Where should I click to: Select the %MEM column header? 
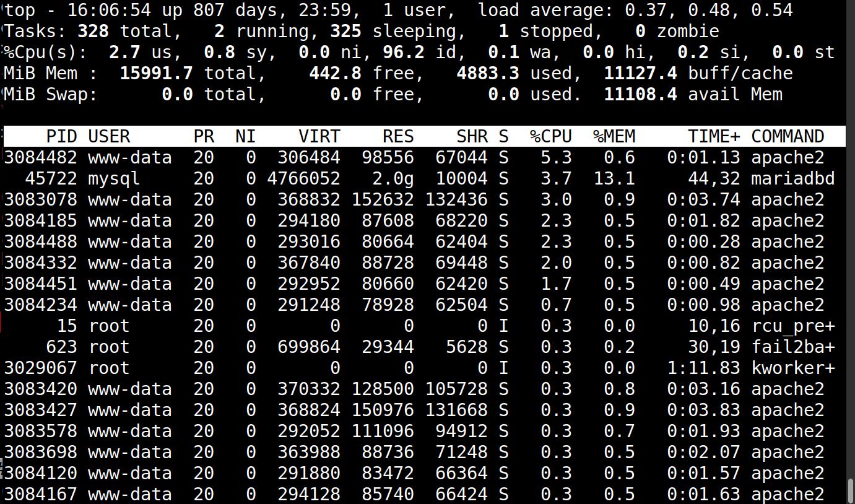coord(614,136)
